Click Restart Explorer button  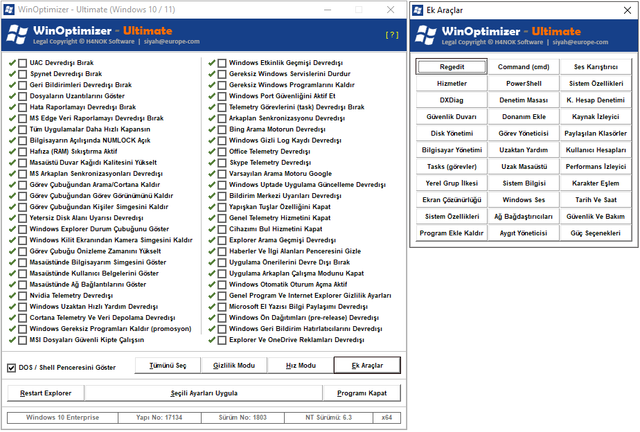[46, 393]
